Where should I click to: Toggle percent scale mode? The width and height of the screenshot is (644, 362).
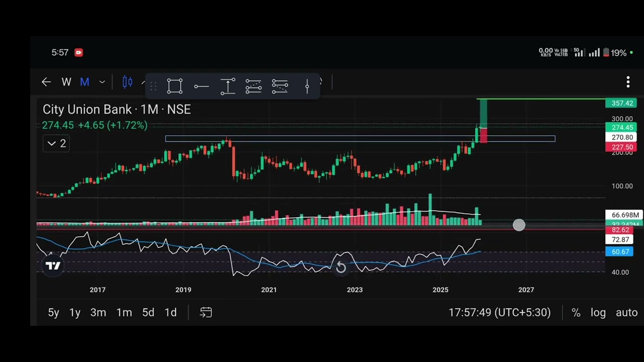point(576,313)
